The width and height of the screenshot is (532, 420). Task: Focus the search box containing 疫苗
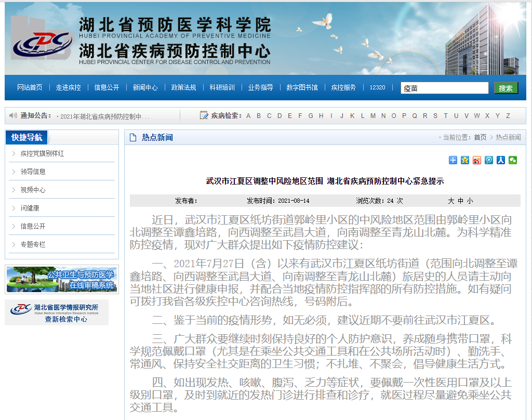pyautogui.click(x=445, y=88)
